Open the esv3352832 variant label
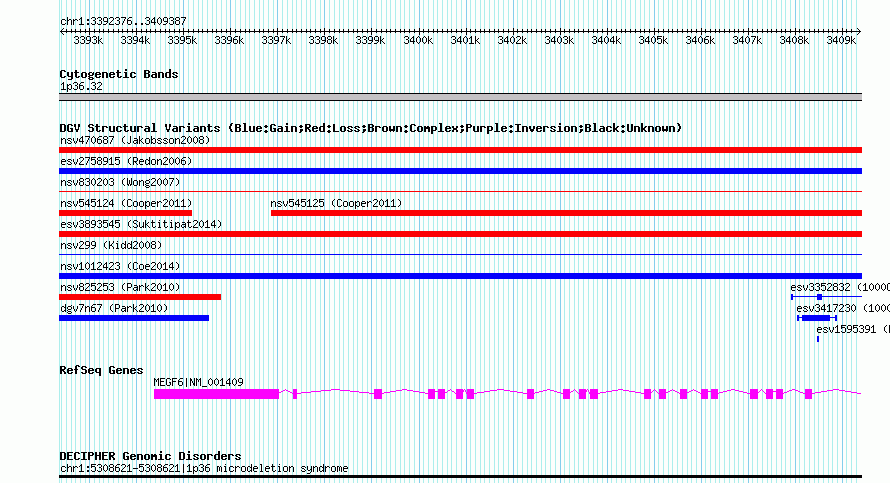This screenshot has height=483, width=890. click(840, 287)
